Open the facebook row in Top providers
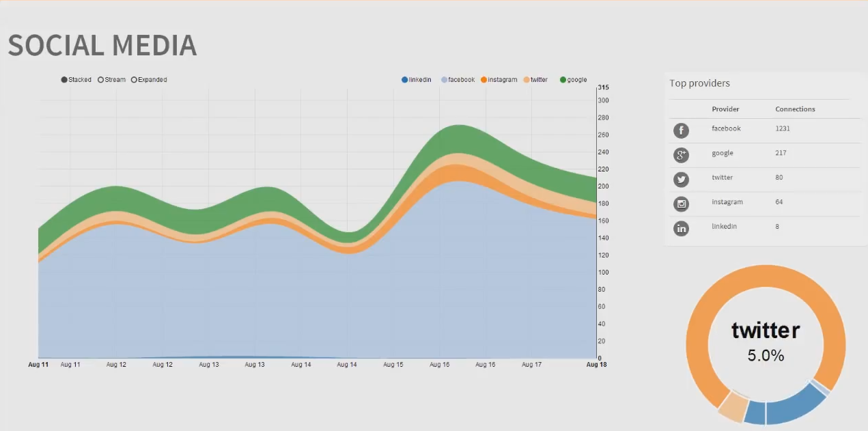868x431 pixels. click(x=726, y=128)
